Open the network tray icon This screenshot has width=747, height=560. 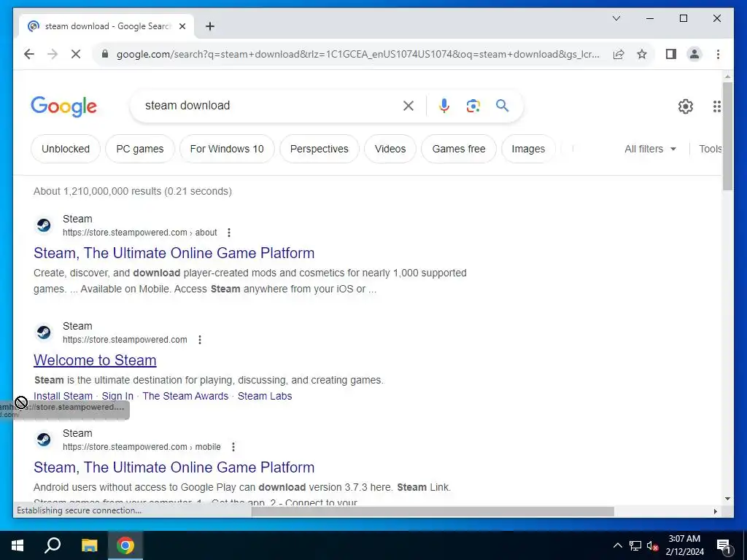pos(635,545)
